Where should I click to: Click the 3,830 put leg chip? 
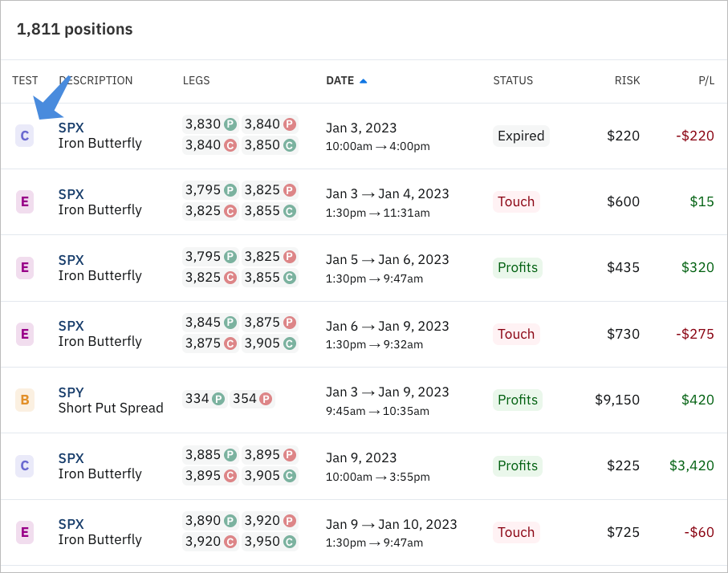tap(211, 124)
